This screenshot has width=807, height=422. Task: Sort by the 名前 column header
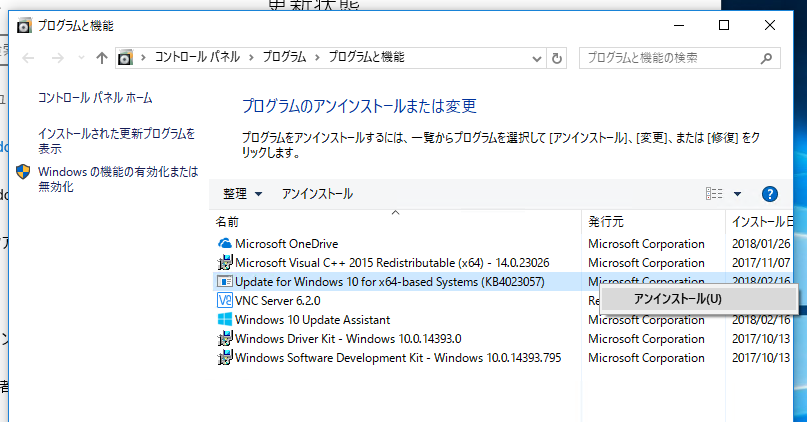coord(227,222)
